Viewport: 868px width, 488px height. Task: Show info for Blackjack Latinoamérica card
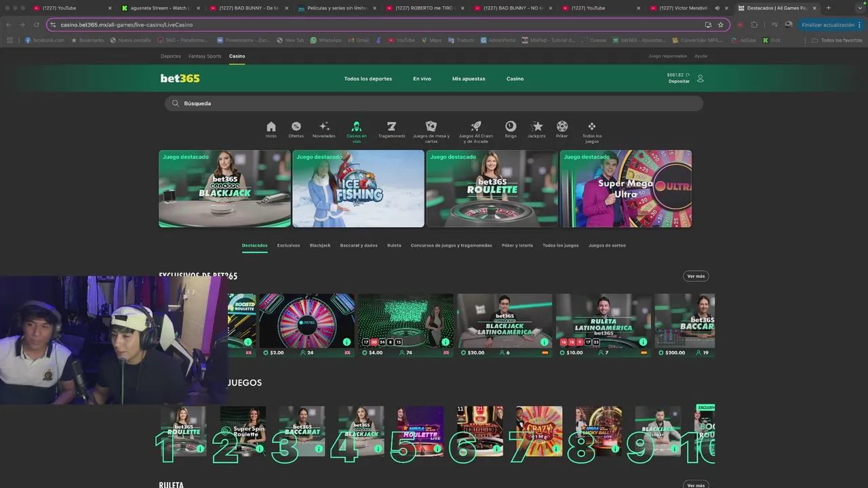(545, 342)
